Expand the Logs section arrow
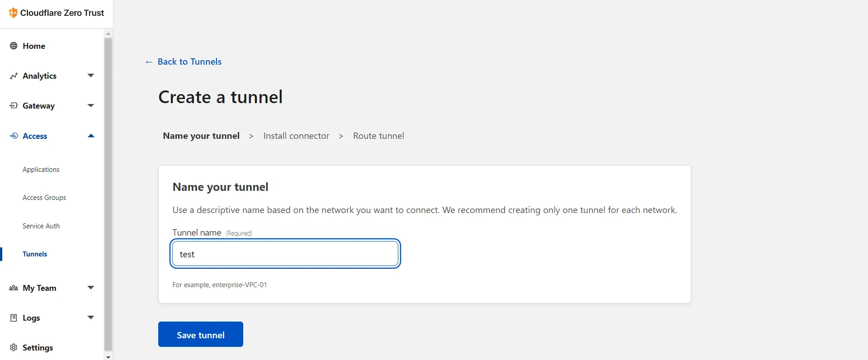This screenshot has height=360, width=868. [x=90, y=317]
